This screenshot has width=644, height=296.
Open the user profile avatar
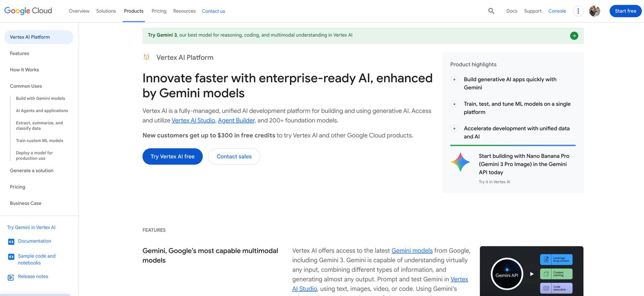click(x=595, y=11)
